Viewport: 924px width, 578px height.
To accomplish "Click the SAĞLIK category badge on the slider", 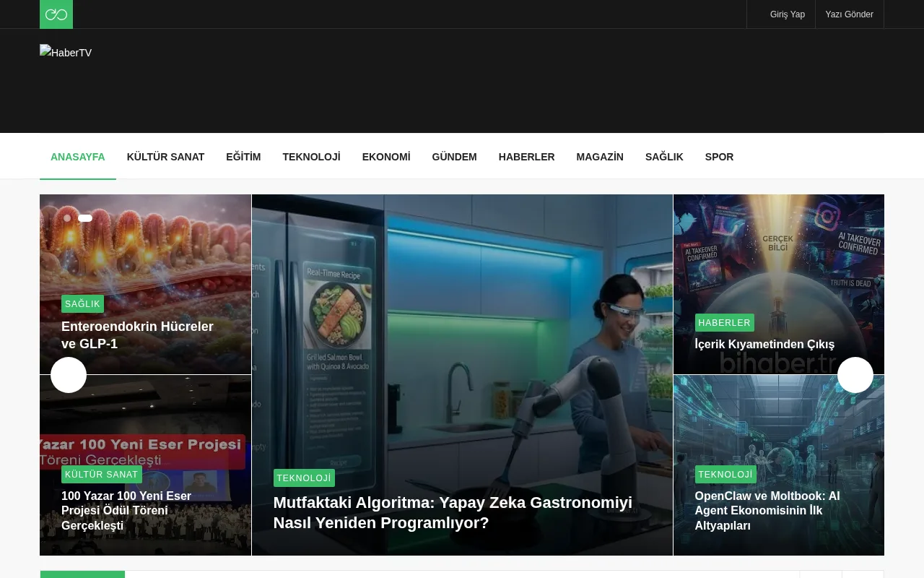I will (x=82, y=304).
